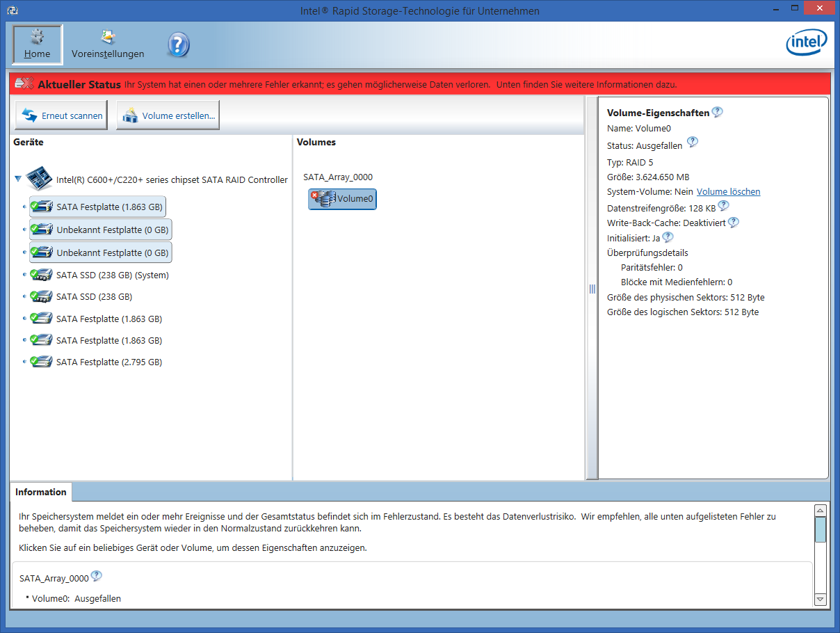Click Größe: 3.624.650 MB value
Image resolution: width=840 pixels, height=633 pixels.
648,177
